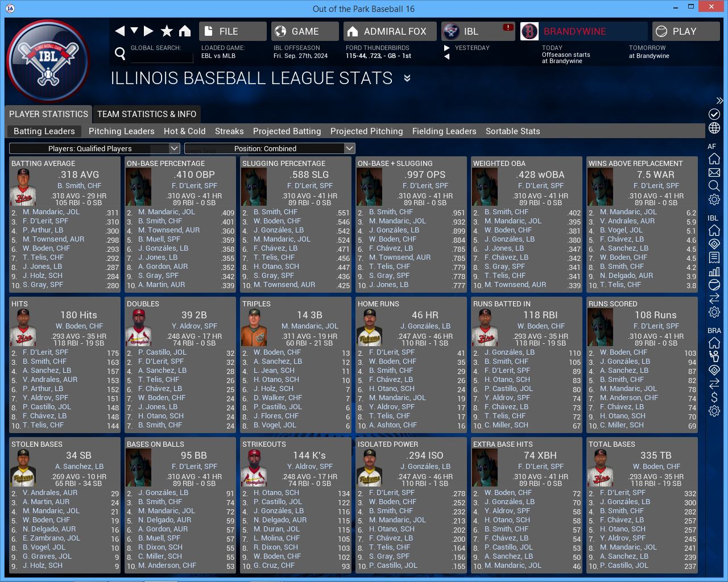
Task: Open the BRANDYWINE team menu
Action: (584, 31)
